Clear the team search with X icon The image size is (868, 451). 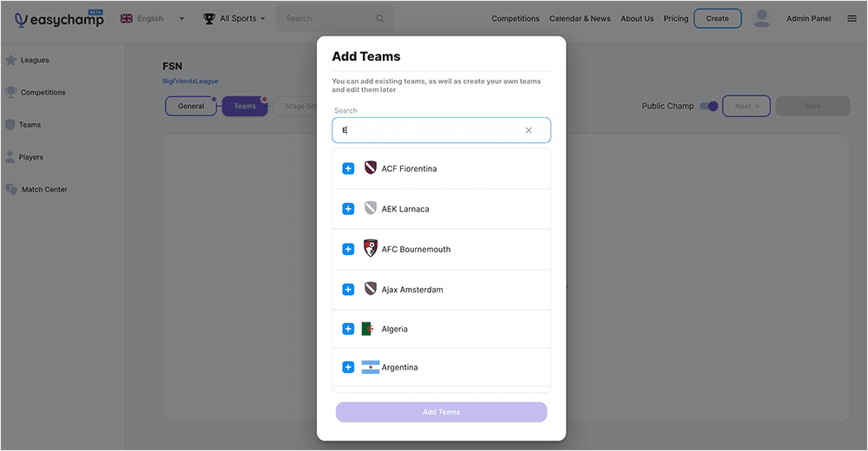pyautogui.click(x=529, y=130)
